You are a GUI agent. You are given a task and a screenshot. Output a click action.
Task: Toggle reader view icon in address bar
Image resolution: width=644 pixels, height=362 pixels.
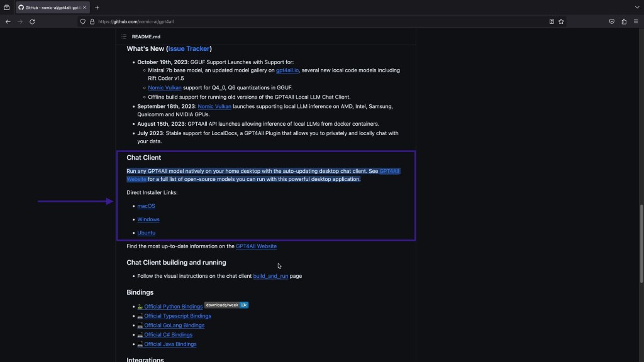[x=552, y=21]
